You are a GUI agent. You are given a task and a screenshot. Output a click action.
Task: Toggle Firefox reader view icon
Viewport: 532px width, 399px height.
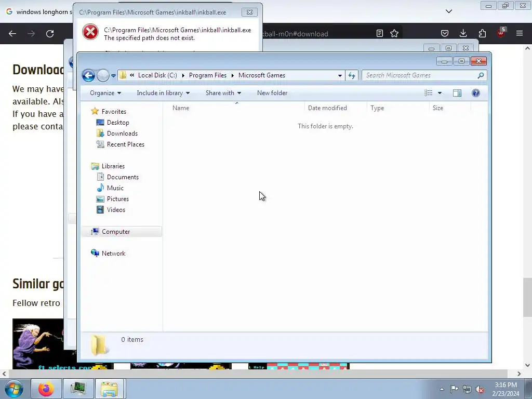(380, 33)
